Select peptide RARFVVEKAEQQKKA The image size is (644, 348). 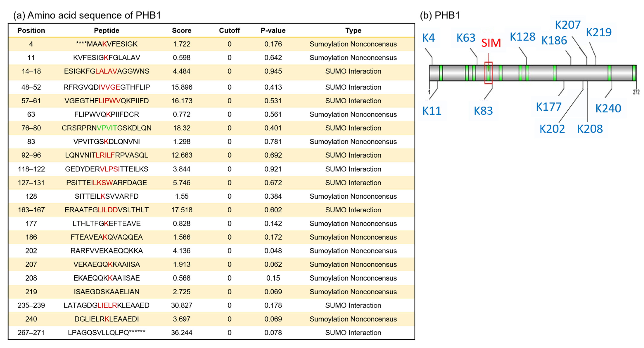click(x=107, y=251)
